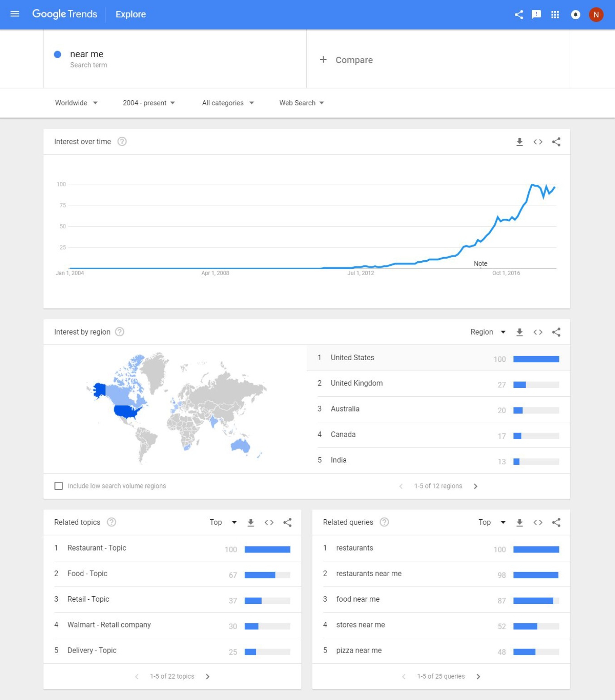
Task: Open the Region resolution dropdown
Action: tap(488, 332)
